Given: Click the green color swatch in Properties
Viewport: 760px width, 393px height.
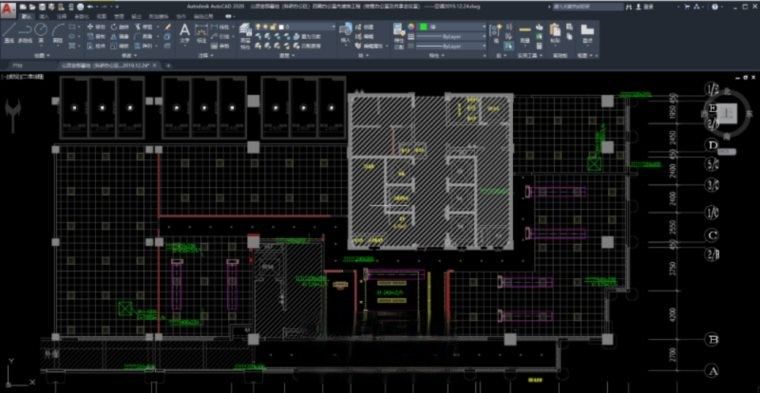Looking at the screenshot, I should pos(423,26).
